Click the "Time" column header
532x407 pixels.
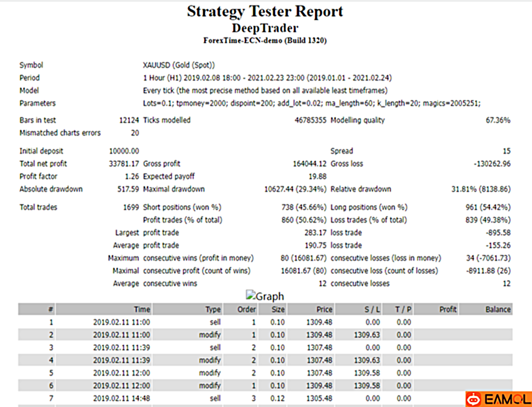pyautogui.click(x=104, y=310)
